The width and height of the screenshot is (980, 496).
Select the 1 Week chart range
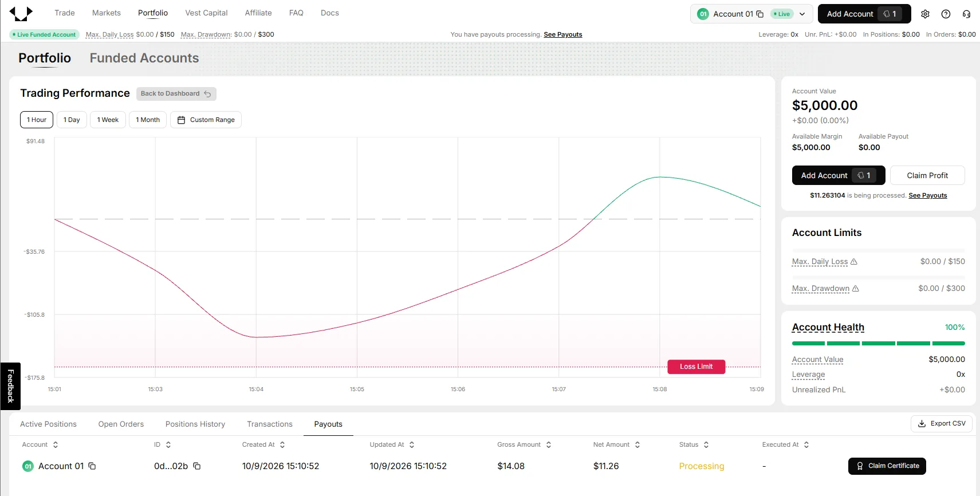(108, 120)
